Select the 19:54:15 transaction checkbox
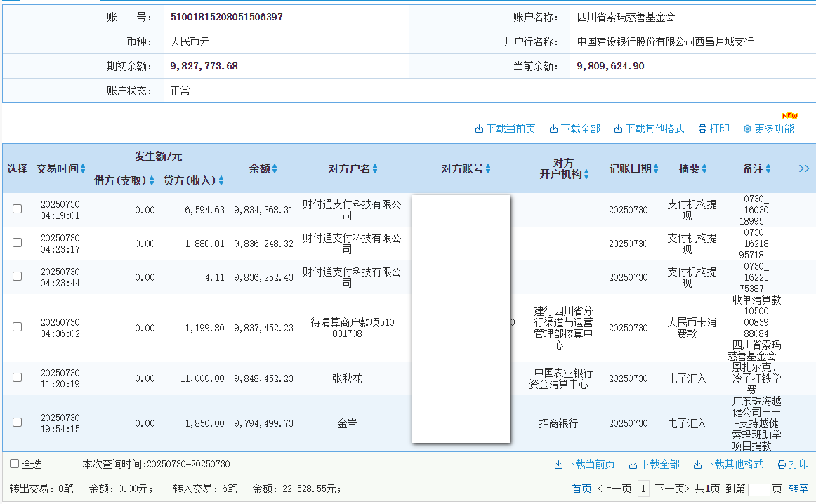 (x=17, y=423)
